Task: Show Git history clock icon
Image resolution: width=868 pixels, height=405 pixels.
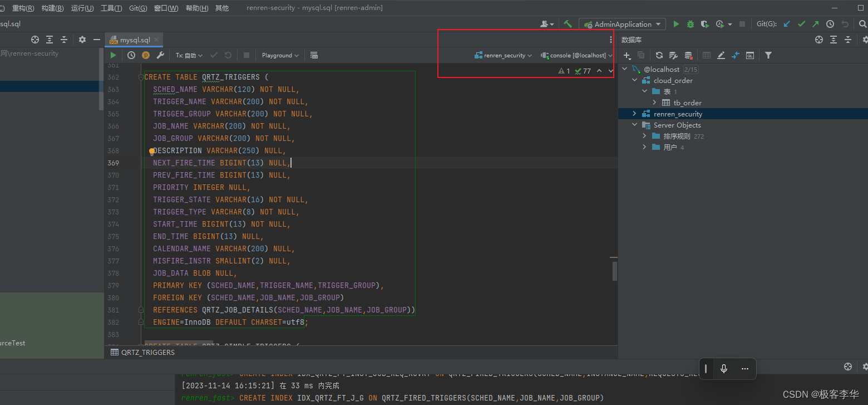Action: pyautogui.click(x=830, y=24)
